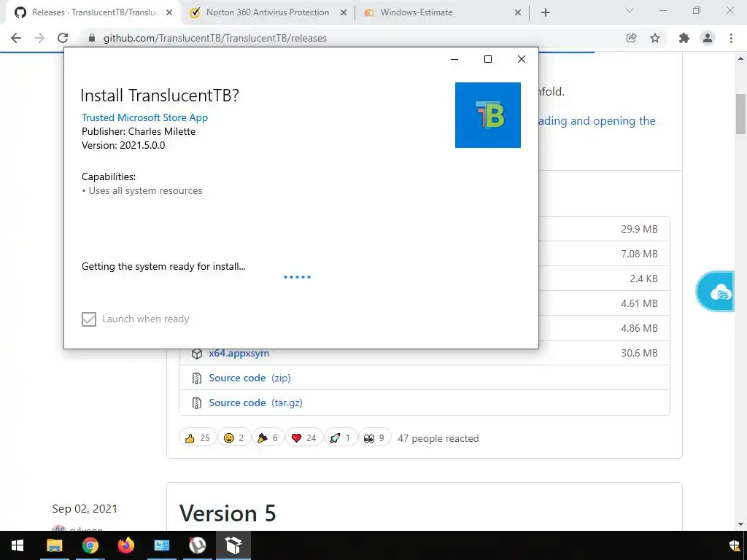Click the 'ading and opening the' link text
This screenshot has width=747, height=560.
(597, 121)
